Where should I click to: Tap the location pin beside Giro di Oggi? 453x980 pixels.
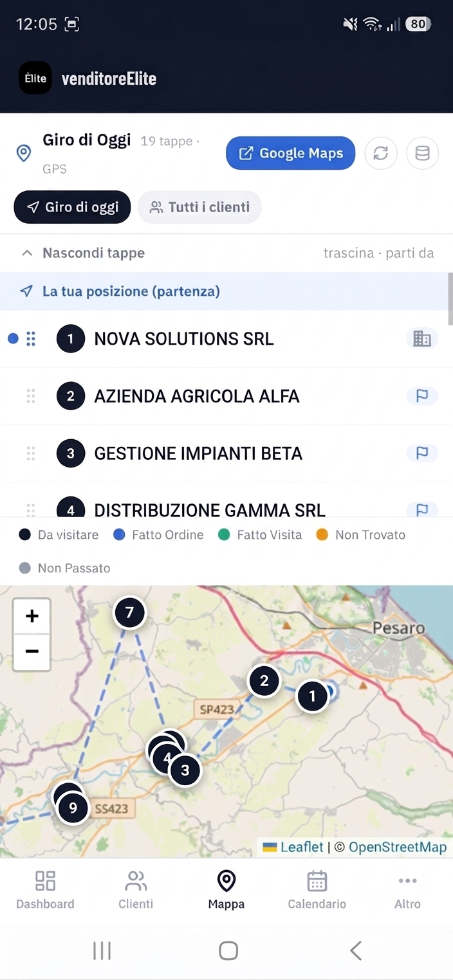coord(24,153)
